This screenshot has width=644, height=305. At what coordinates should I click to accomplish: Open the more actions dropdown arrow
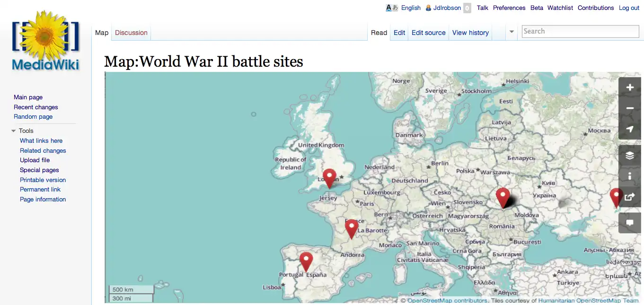pyautogui.click(x=511, y=32)
